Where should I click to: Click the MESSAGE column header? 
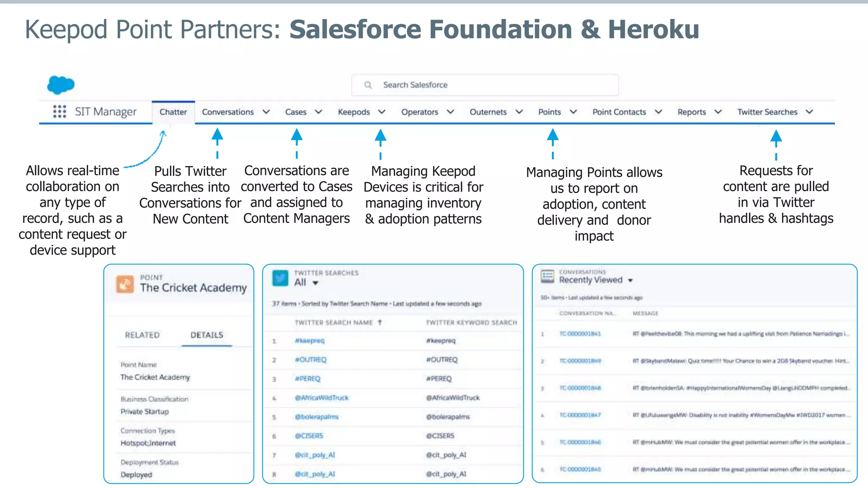645,313
